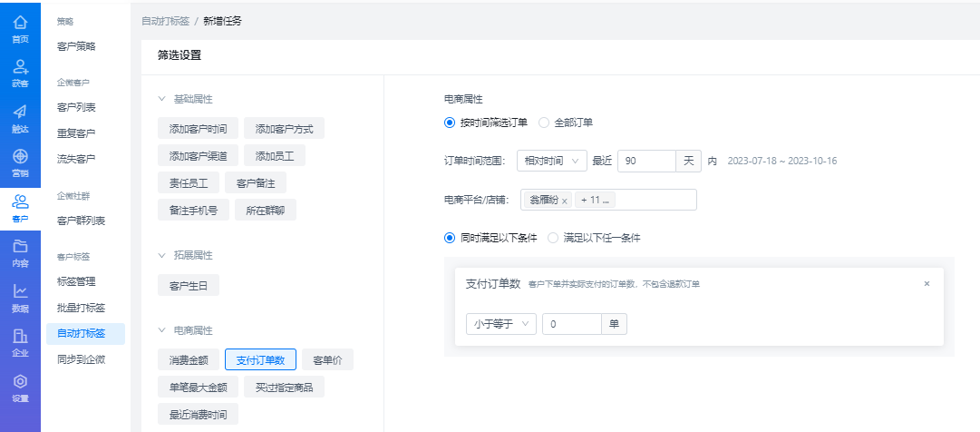The width and height of the screenshot is (980, 432).
Task: Go to 标签管理 in the side menu
Action: (76, 282)
